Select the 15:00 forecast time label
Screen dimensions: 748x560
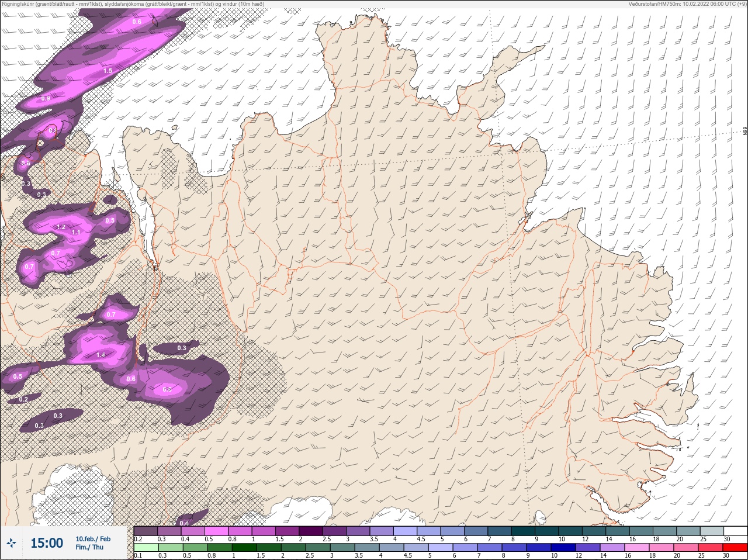47,543
